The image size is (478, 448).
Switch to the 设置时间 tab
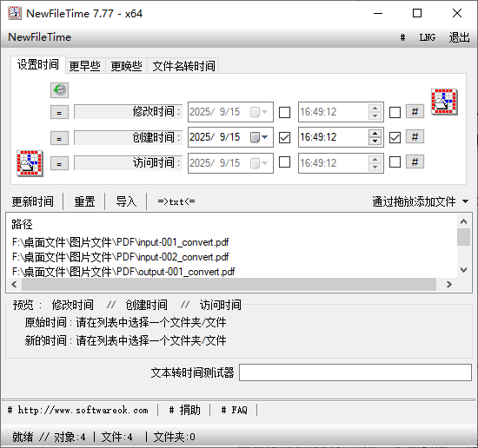coord(38,64)
